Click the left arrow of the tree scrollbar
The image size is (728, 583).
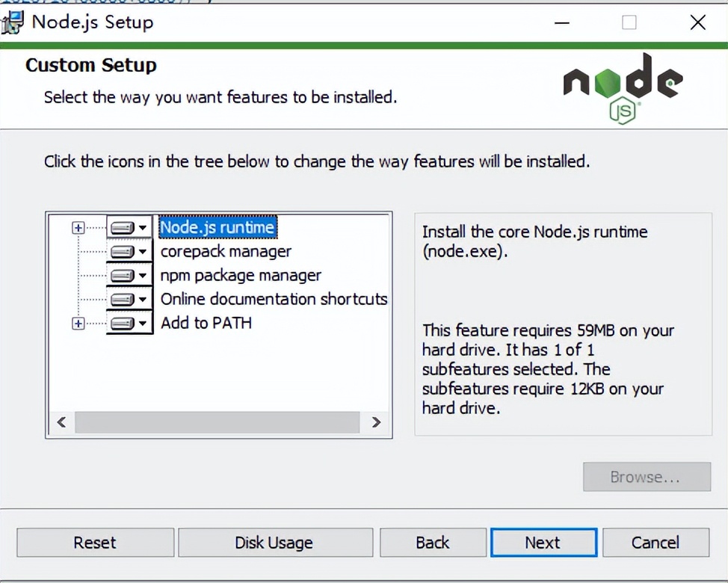coord(61,422)
